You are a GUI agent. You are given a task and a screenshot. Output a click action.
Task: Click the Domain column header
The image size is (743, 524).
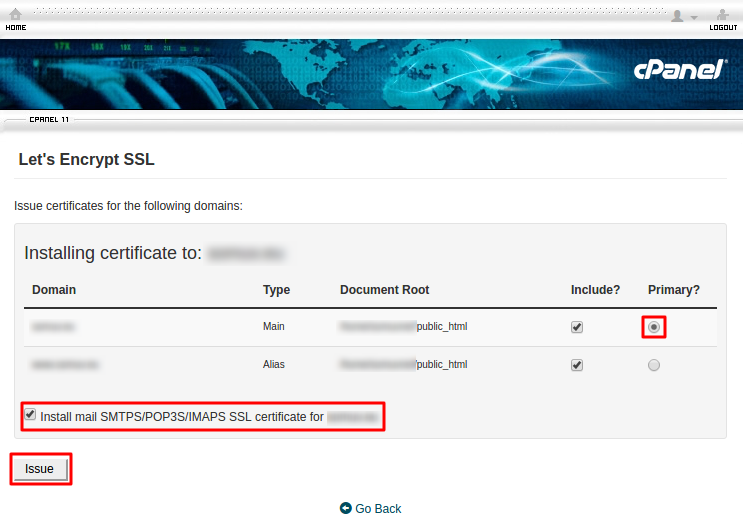point(54,289)
